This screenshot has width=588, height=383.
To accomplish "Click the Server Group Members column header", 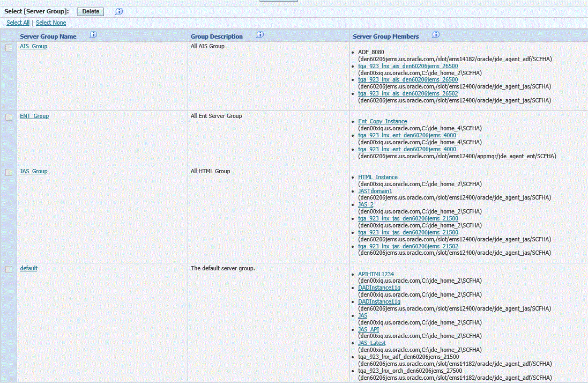I will (386, 36).
